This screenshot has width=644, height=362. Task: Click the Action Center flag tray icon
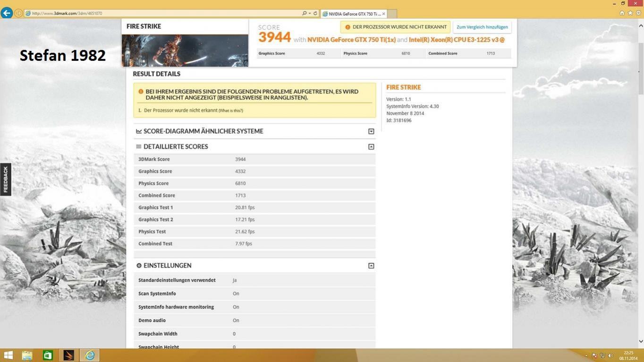click(594, 356)
